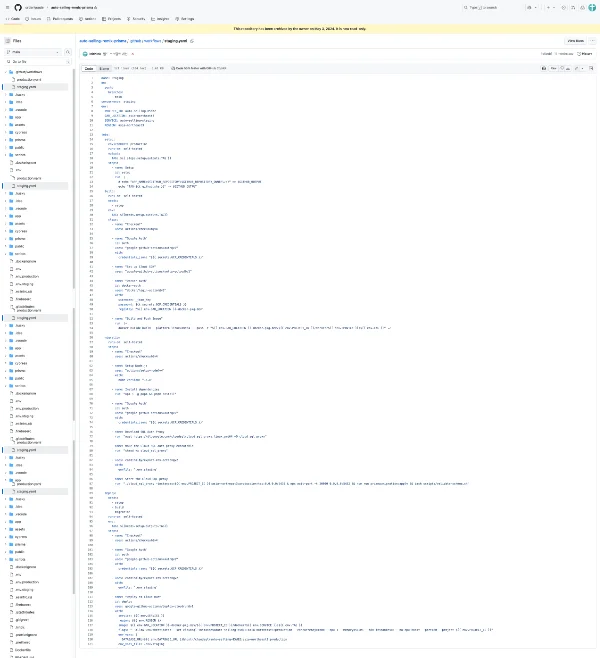Copy the file path with the copy icon
The height and width of the screenshot is (658, 600).
pyautogui.click(x=192, y=41)
